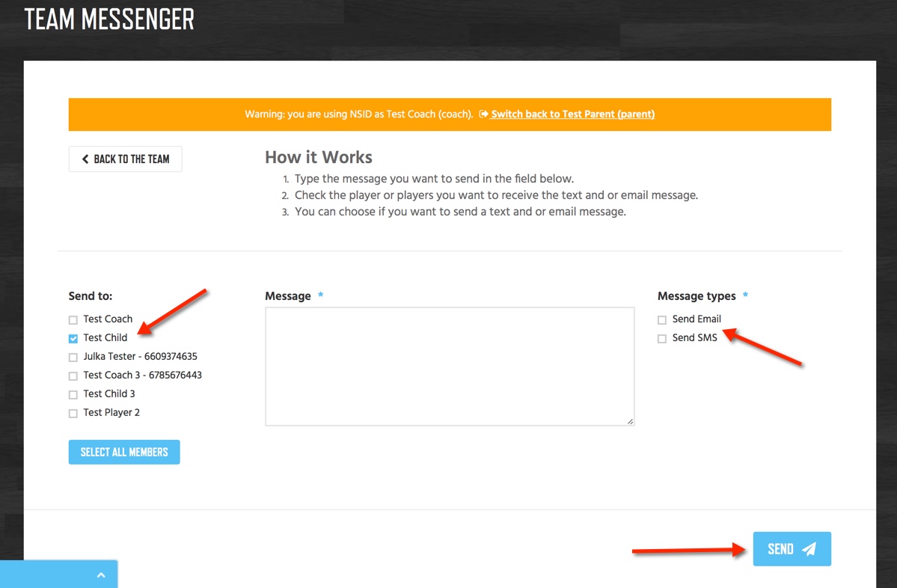
Task: Check the Test Player 2 checkbox
Action: (73, 414)
